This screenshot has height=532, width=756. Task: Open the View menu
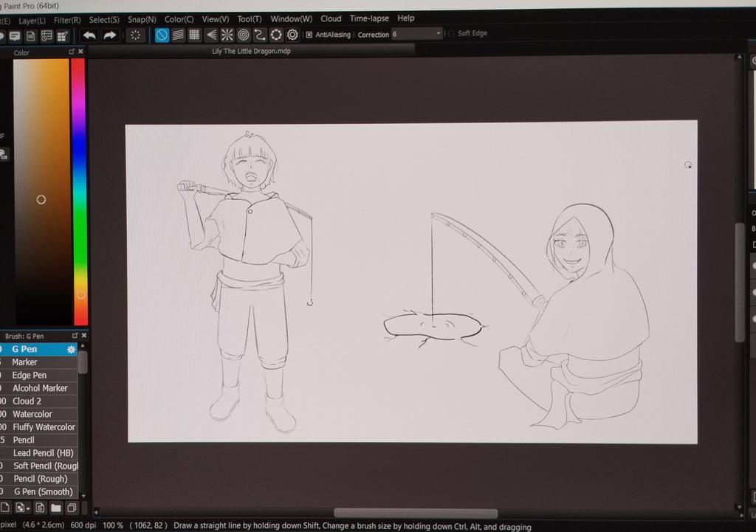point(215,19)
